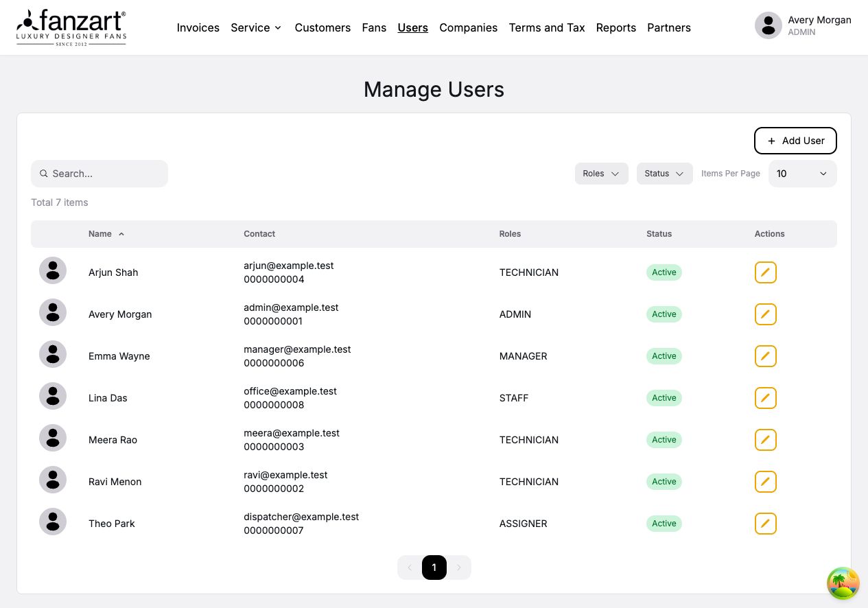Go to Partners page
Viewport: 868px width, 608px height.
click(x=669, y=27)
